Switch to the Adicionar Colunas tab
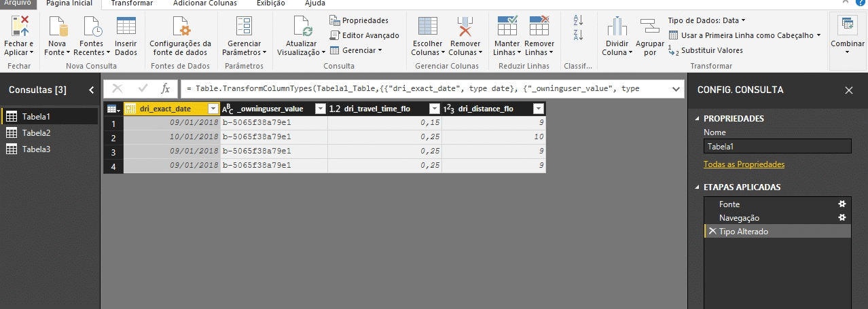The width and height of the screenshot is (868, 309). point(205,3)
